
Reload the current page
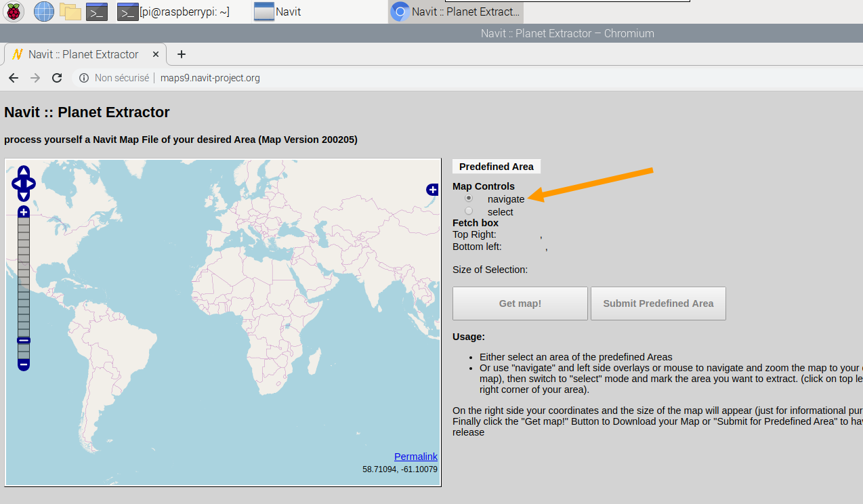tap(57, 78)
